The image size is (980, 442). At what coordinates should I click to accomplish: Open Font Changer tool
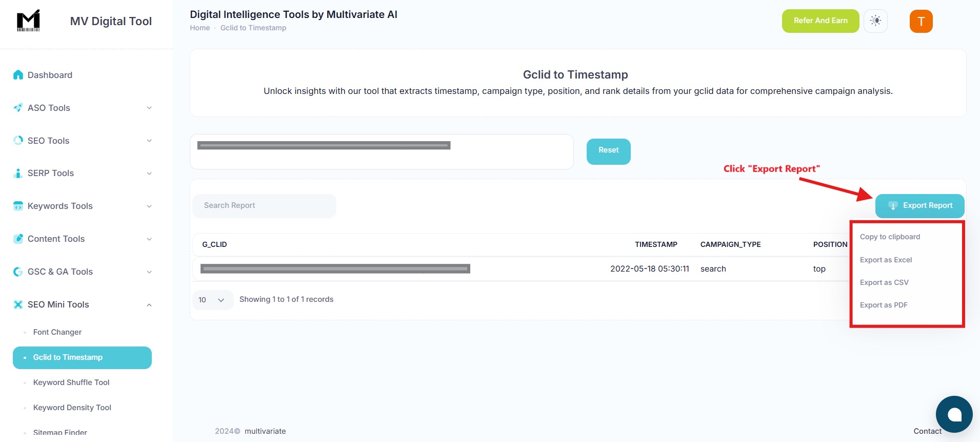tap(57, 332)
